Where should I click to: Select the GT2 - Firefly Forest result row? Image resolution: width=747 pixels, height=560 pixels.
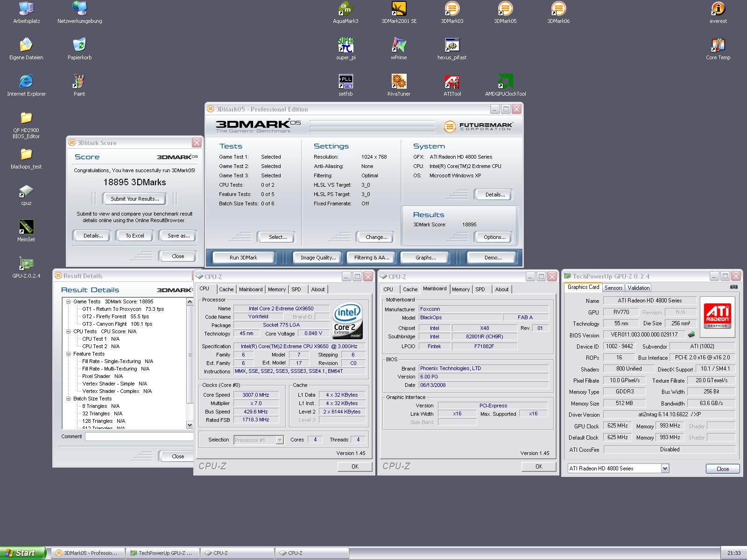pos(115,316)
